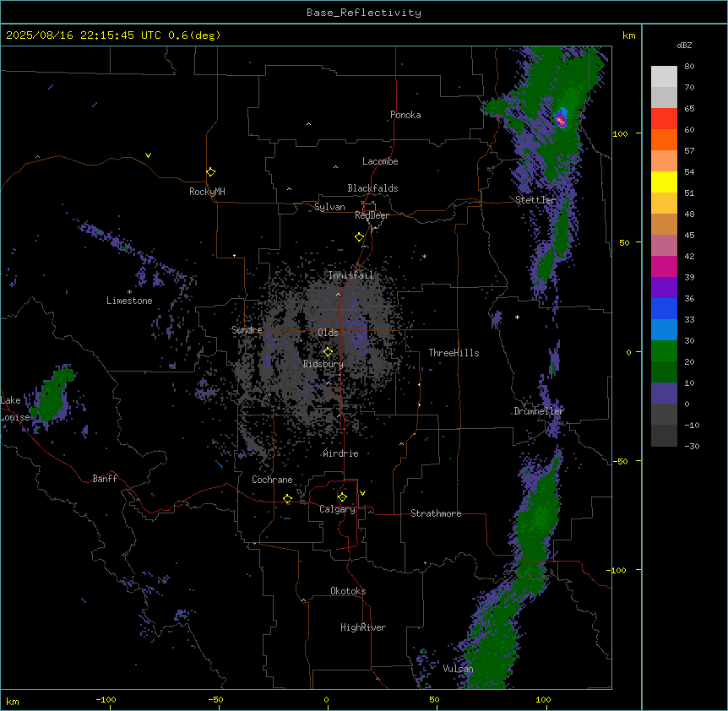728x711 pixels.
Task: Click the Didsbury town label
Action: [x=323, y=364]
